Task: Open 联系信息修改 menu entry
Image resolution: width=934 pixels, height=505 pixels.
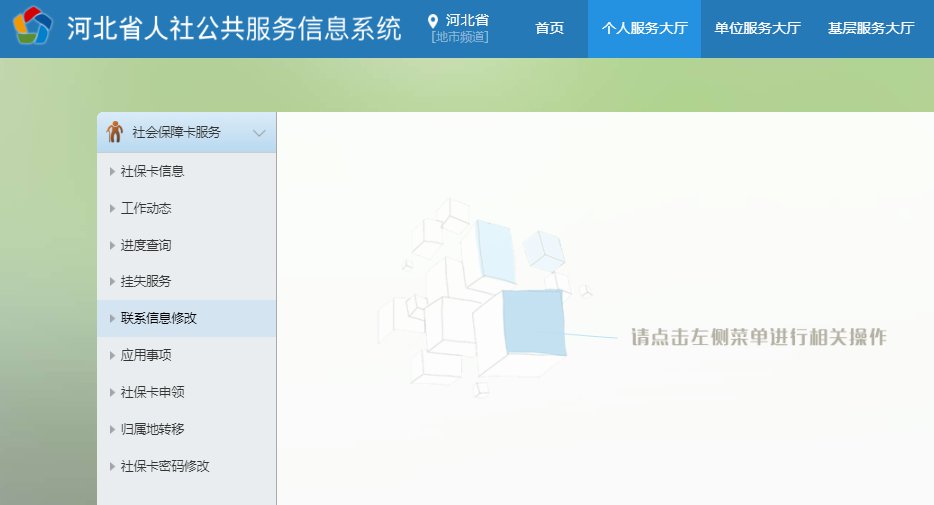Action: [186, 318]
